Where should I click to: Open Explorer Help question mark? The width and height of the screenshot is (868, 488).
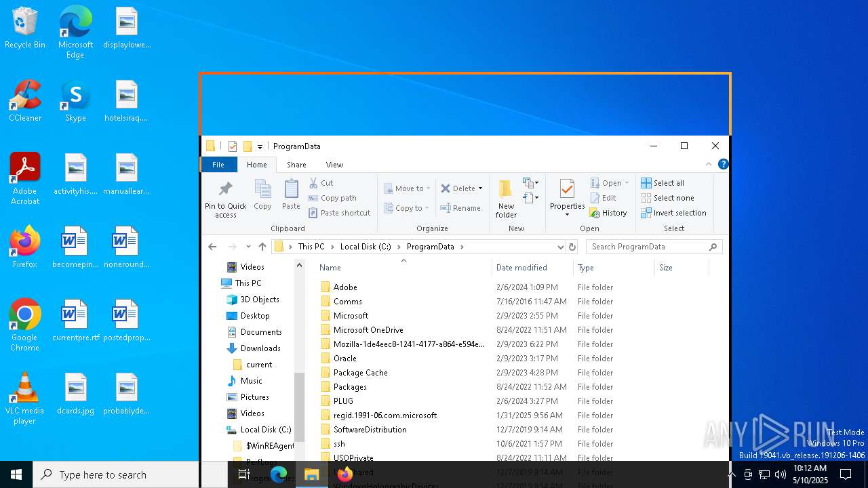(723, 164)
